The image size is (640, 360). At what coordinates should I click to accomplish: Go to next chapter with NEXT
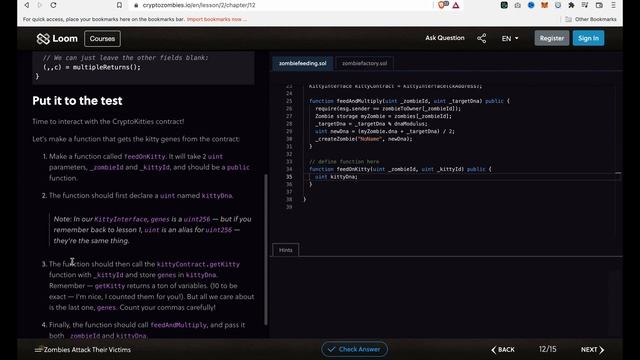point(593,350)
